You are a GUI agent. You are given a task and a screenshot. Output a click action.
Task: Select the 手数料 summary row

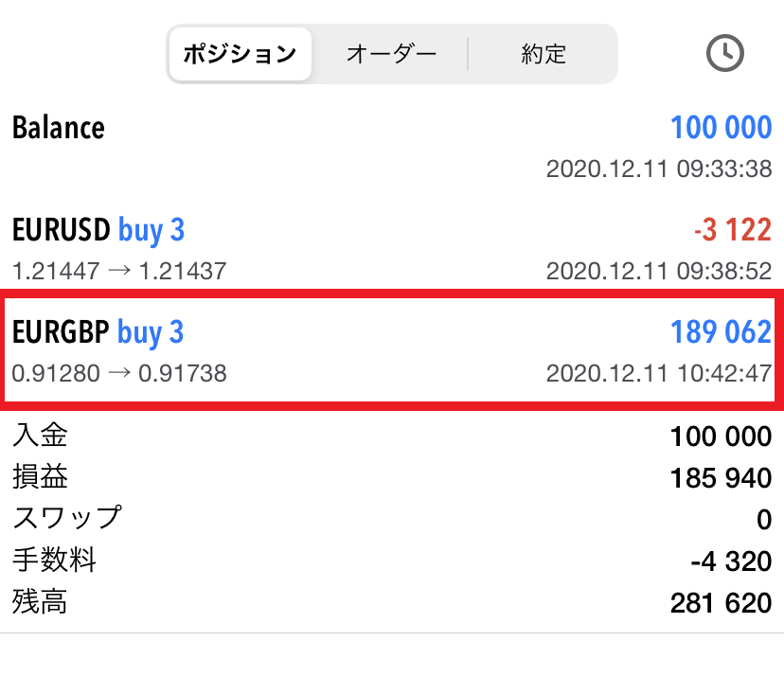392,561
